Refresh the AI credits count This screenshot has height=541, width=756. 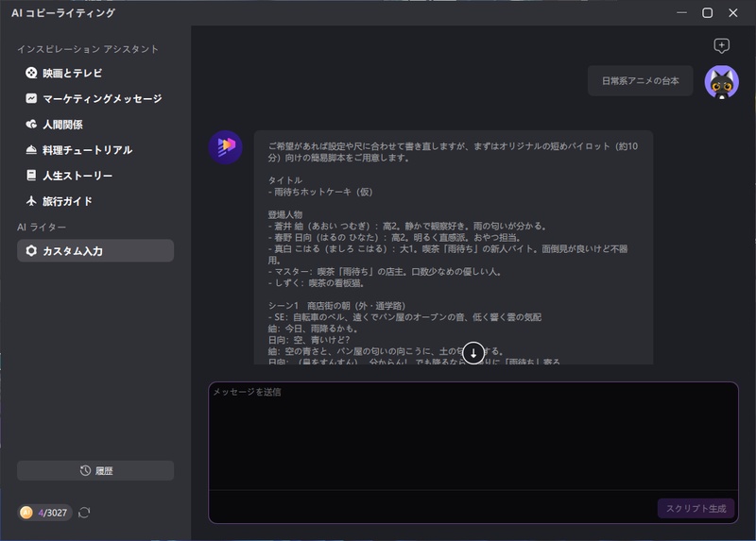tap(84, 513)
